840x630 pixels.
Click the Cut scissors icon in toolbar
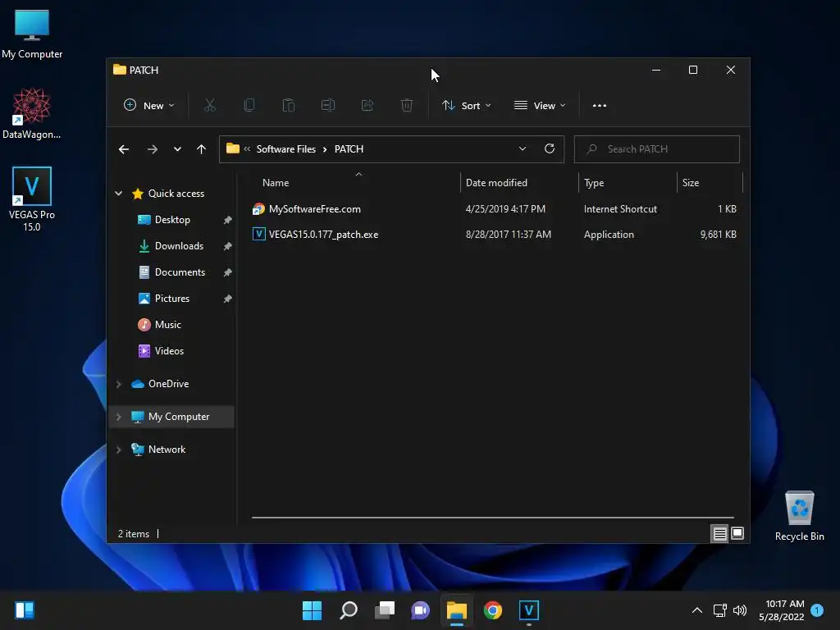pyautogui.click(x=209, y=106)
